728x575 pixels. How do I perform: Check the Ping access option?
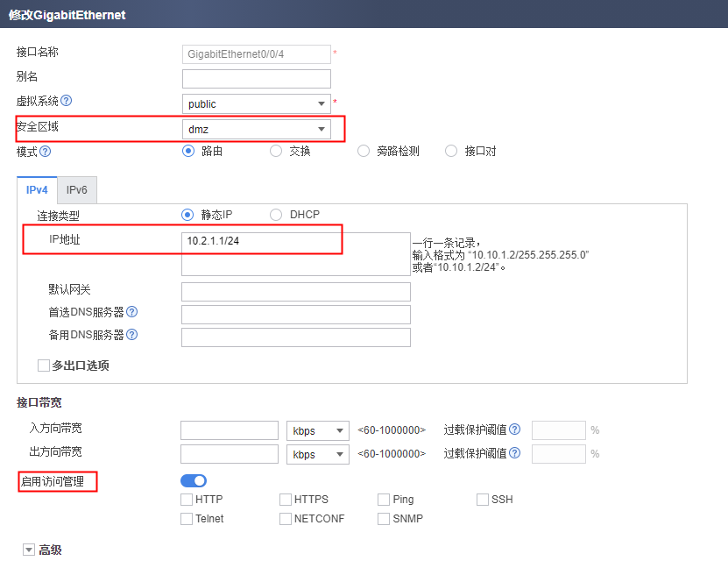click(384, 500)
